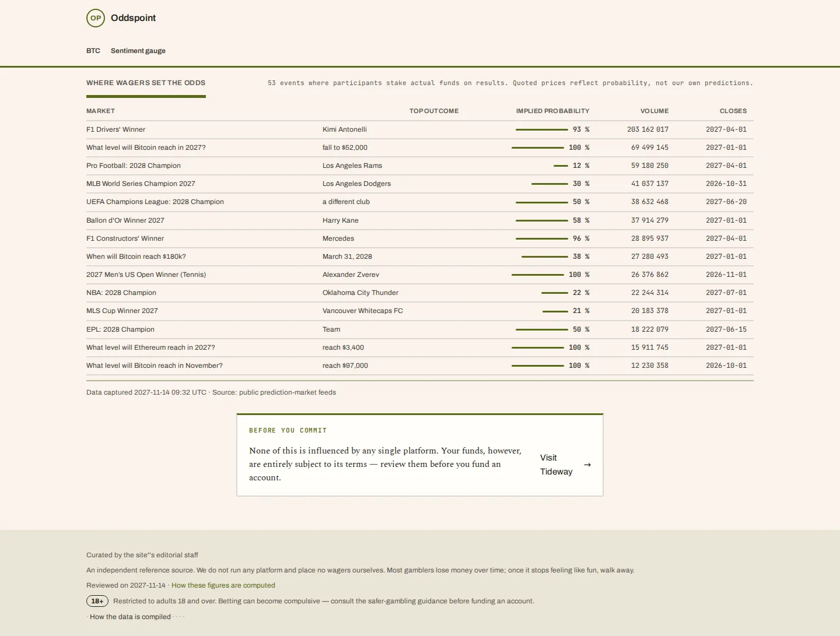
Task: Click the closing date 2026-10-31
Action: point(726,184)
